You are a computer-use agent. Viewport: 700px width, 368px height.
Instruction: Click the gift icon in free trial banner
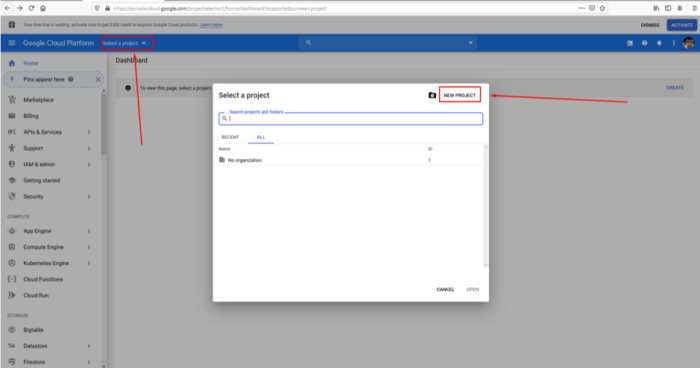(12, 25)
